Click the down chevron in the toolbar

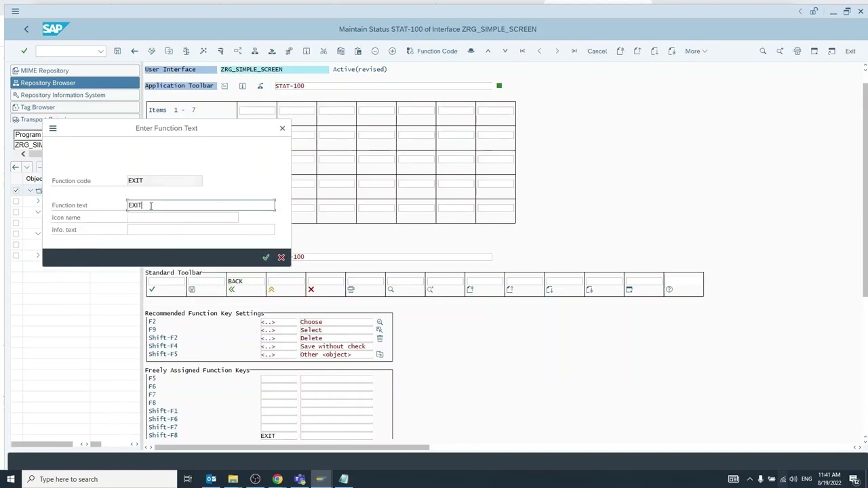tap(505, 52)
